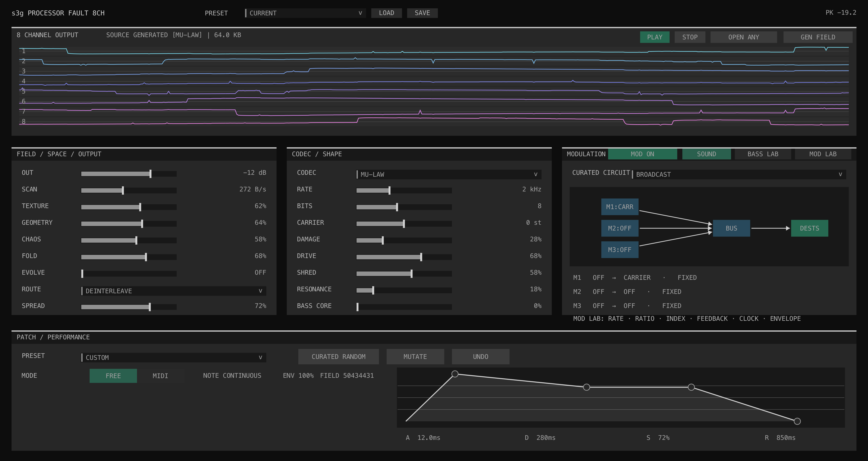Generate a field with GEN FIELD
The image size is (868, 461).
click(818, 37)
